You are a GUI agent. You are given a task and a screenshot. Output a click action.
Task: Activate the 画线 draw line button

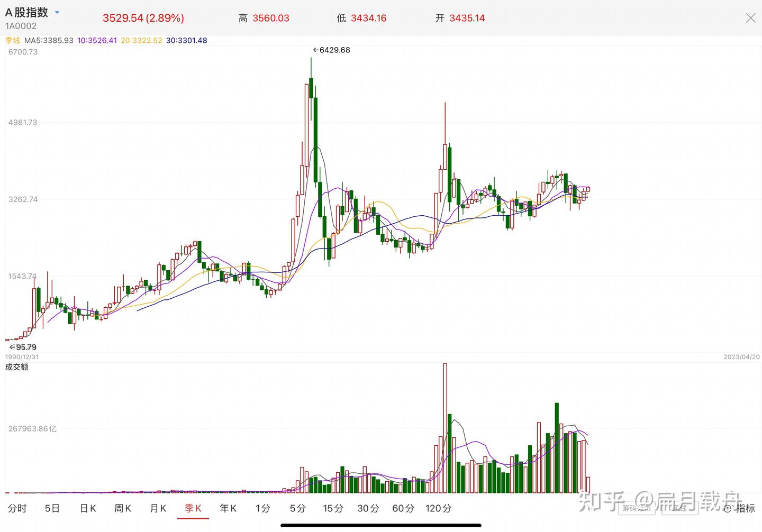tap(679, 508)
